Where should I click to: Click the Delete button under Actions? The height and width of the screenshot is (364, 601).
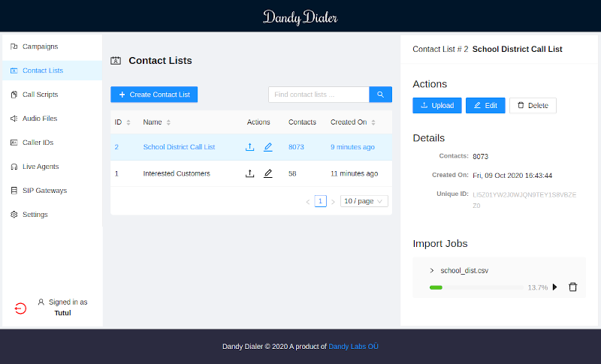[533, 106]
